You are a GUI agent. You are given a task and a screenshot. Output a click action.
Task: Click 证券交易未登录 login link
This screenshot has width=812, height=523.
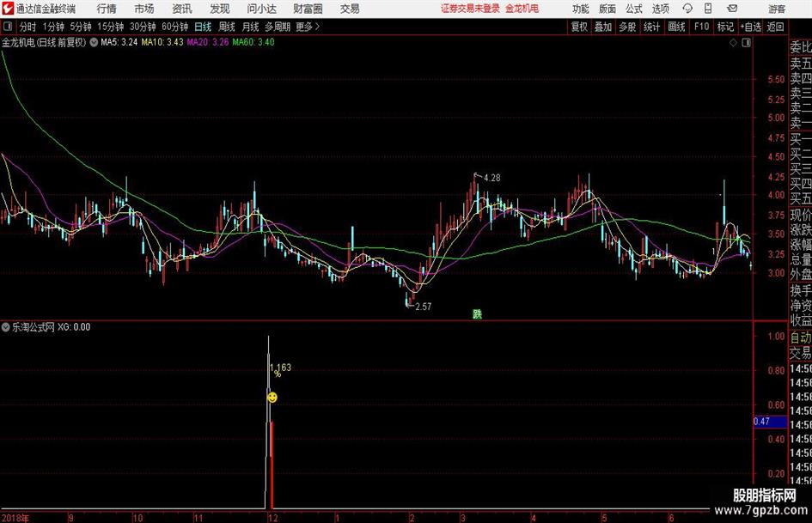click(x=470, y=9)
